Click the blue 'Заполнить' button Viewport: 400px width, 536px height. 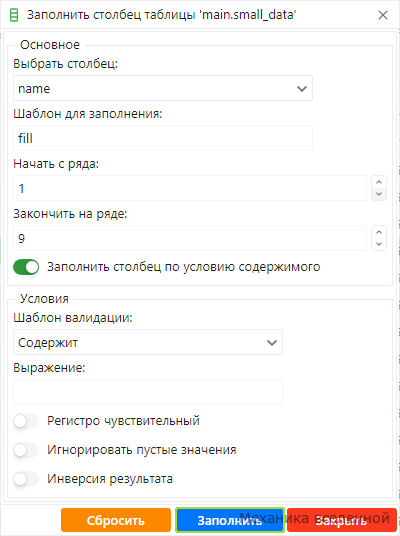tap(230, 520)
